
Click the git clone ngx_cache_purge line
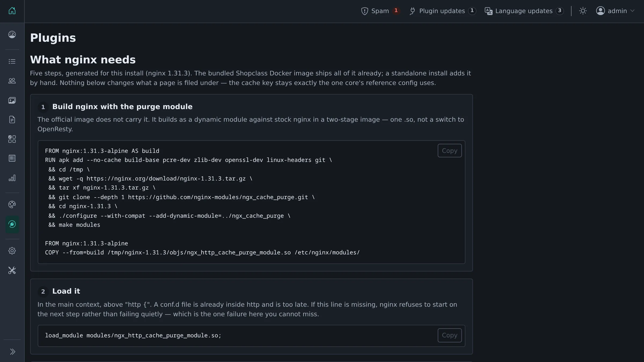181,197
